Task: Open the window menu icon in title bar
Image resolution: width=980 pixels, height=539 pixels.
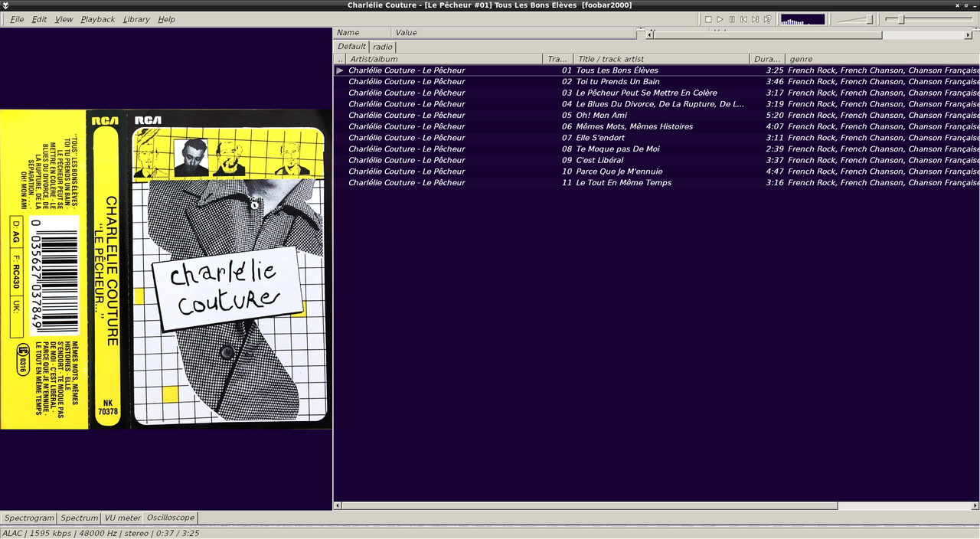Action: coord(5,5)
